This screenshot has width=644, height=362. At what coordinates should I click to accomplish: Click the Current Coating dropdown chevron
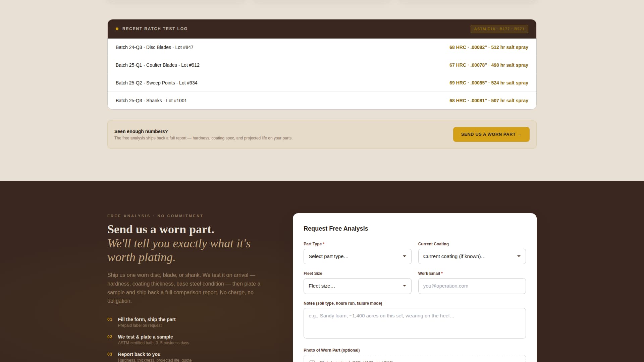click(x=519, y=256)
